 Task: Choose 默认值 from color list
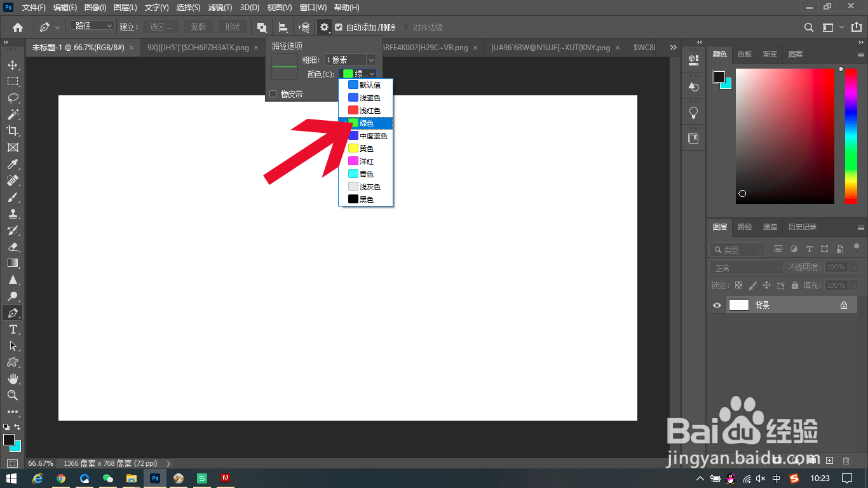point(366,85)
